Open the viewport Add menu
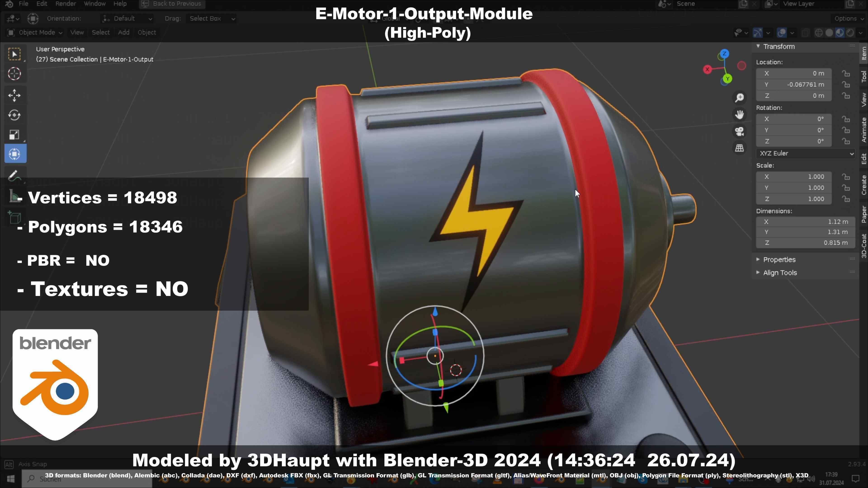This screenshot has width=868, height=488. [124, 32]
